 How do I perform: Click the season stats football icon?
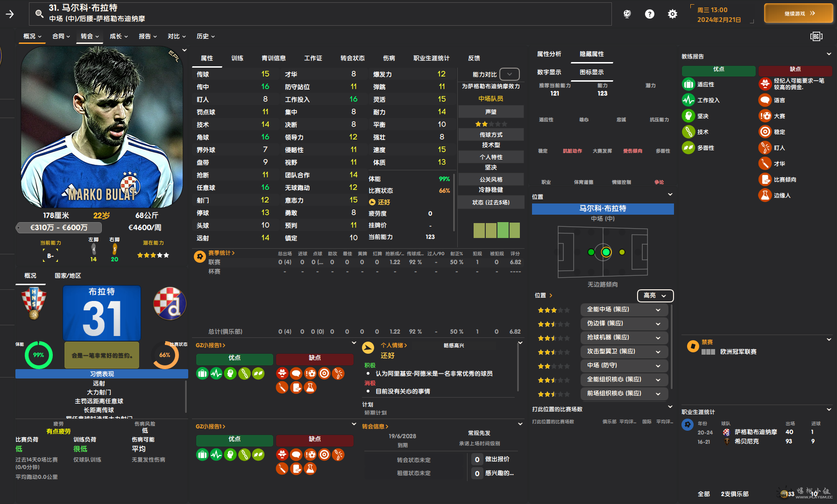click(x=200, y=256)
